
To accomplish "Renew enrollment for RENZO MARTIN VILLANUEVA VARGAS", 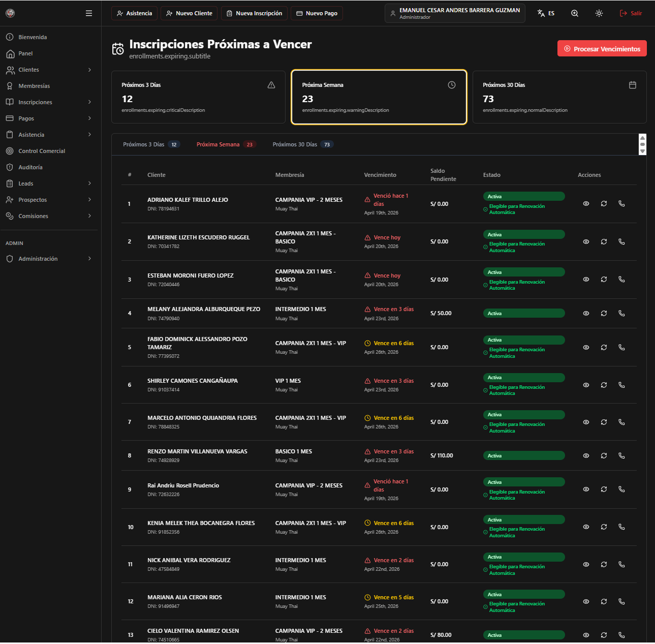I will [604, 455].
